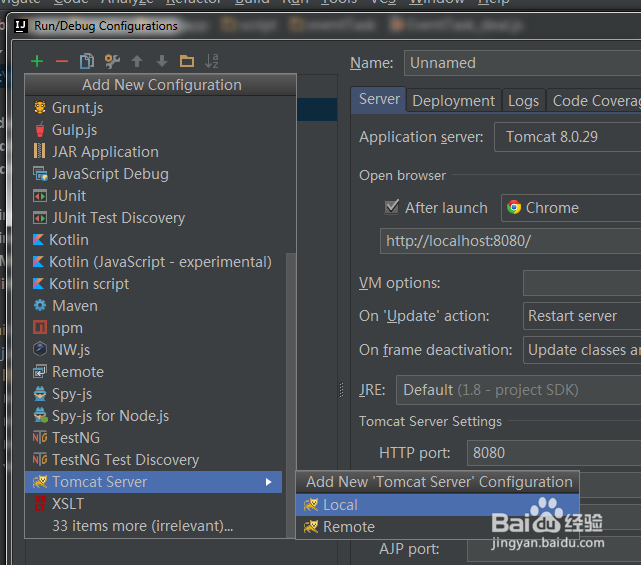Select the XSLT configuration type

[155, 504]
